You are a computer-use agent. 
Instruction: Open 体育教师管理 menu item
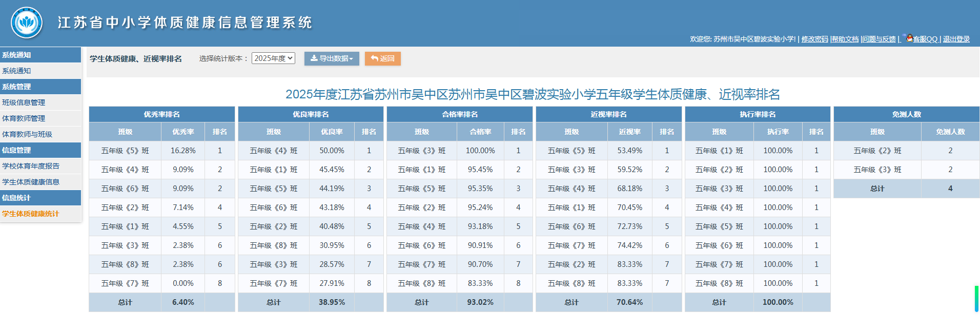[x=24, y=118]
